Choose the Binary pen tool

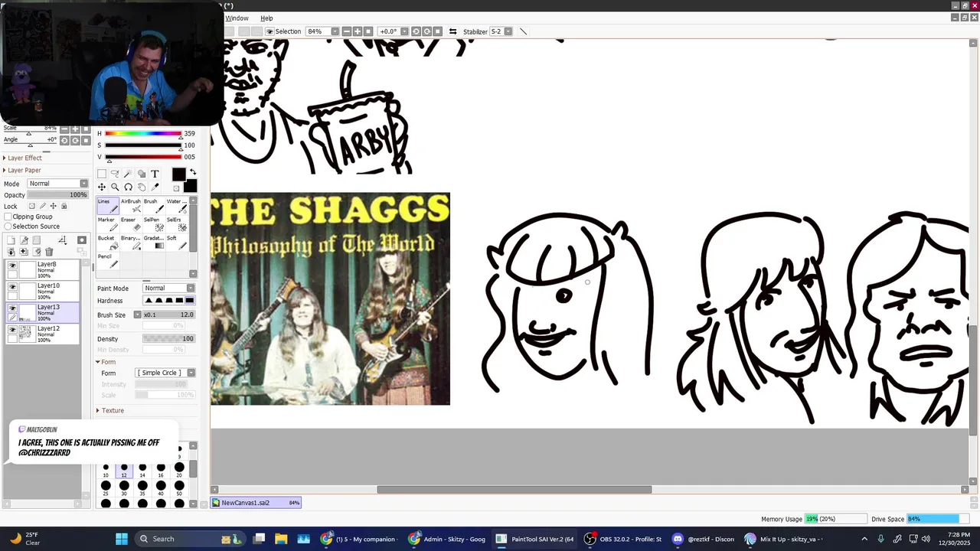click(131, 243)
